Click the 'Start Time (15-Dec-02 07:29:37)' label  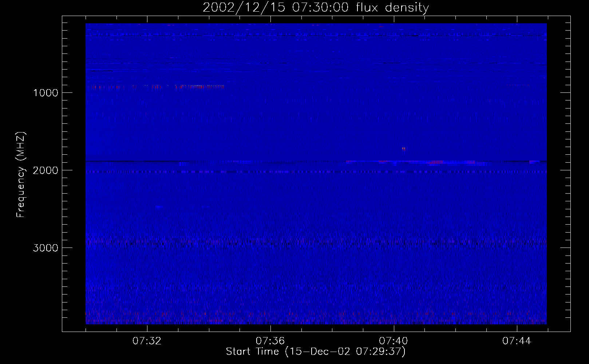point(316,352)
